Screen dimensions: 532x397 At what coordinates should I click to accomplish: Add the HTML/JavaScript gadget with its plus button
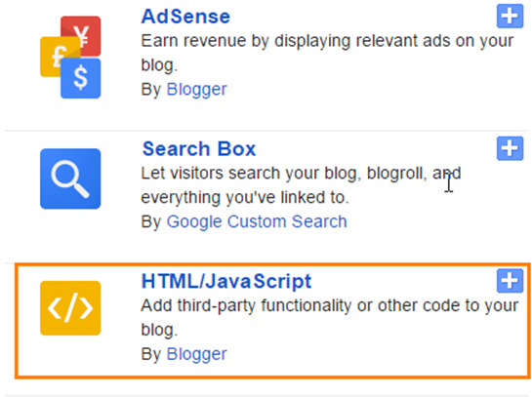click(510, 281)
